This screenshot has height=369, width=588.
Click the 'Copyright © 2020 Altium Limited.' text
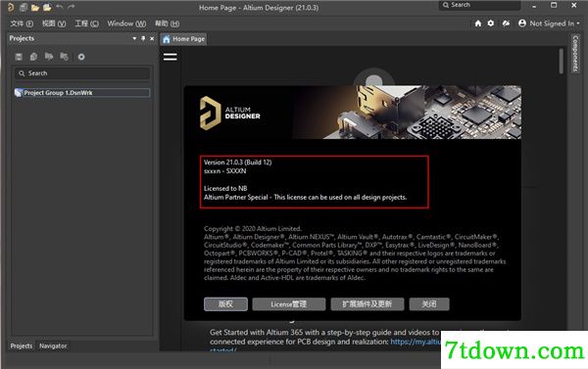[x=253, y=228]
